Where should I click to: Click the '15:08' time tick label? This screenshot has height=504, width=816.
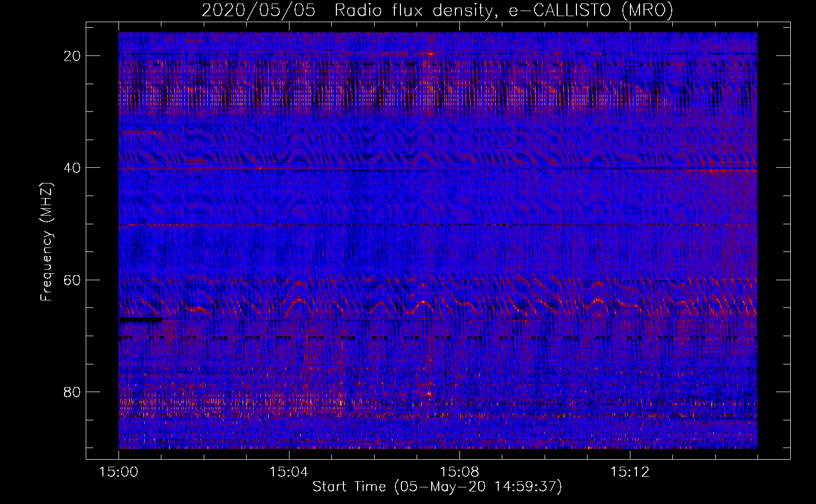click(459, 472)
